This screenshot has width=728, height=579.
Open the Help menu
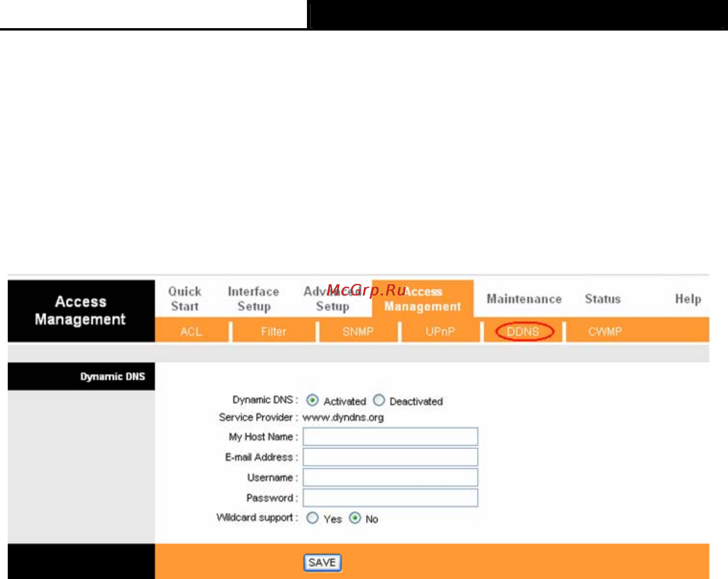[688, 299]
